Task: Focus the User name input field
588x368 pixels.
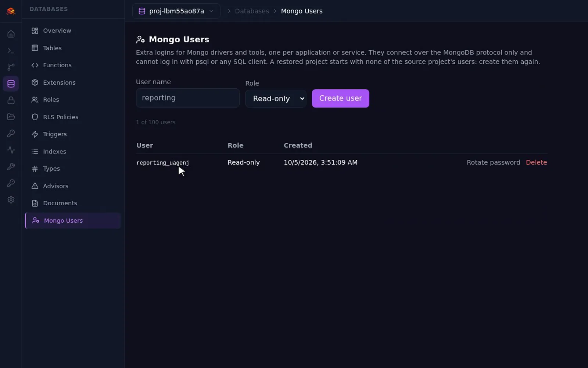Action: 188,98
